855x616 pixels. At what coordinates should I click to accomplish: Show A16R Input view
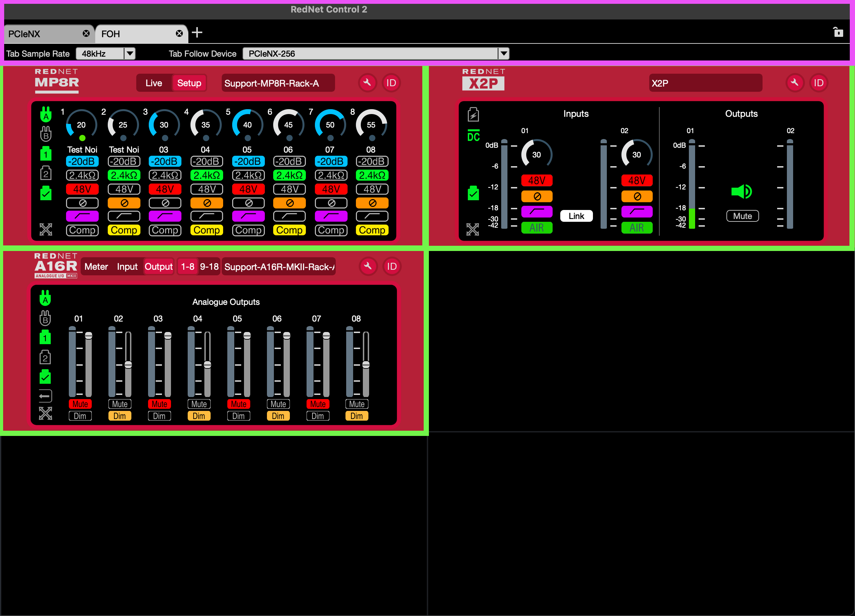[127, 267]
